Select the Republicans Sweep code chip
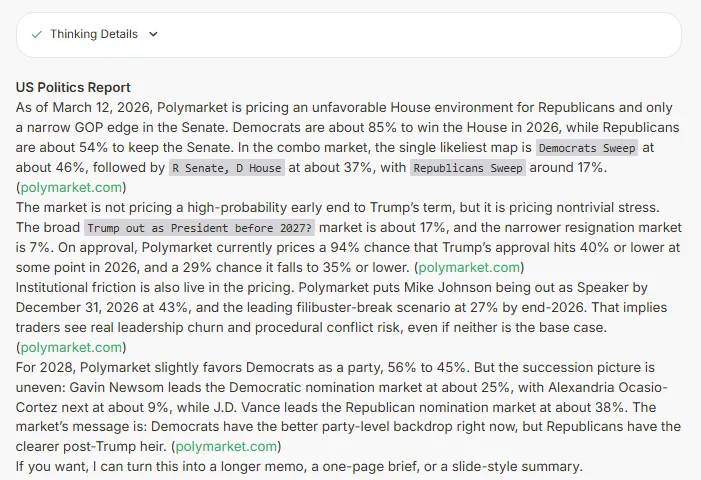Viewport: 701px width, 480px height. point(468,168)
